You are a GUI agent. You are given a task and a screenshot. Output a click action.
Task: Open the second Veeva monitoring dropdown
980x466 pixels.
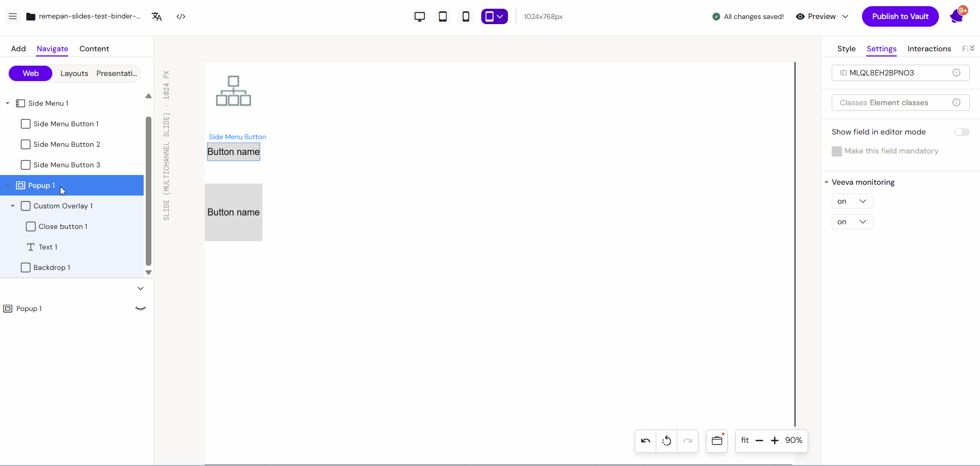(x=852, y=222)
